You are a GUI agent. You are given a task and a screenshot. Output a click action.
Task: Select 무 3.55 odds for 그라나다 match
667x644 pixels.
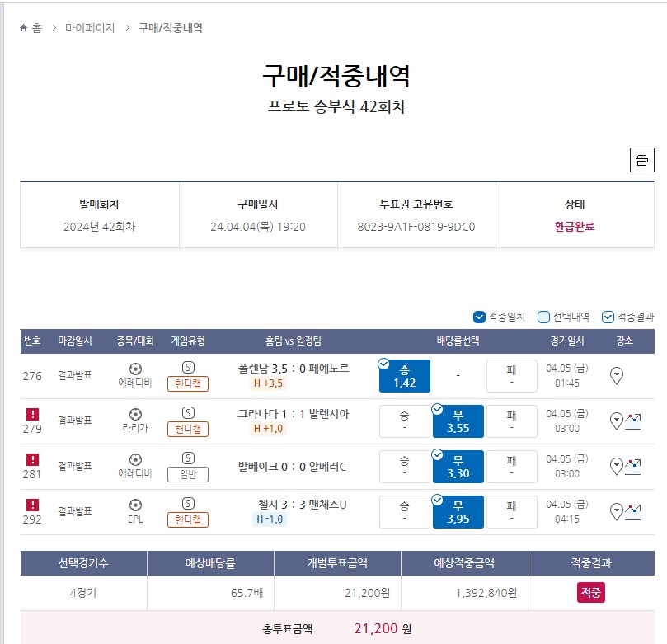point(458,421)
